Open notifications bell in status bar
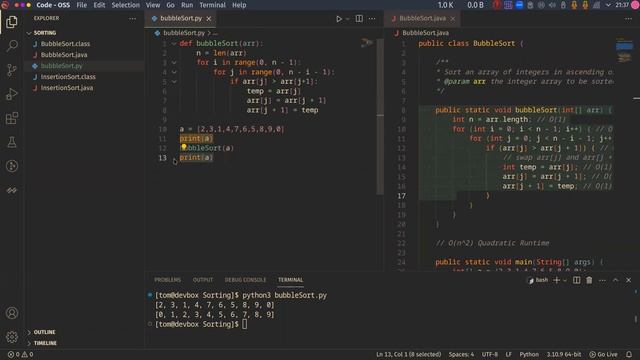This screenshot has width=640, height=360. pyautogui.click(x=629, y=354)
